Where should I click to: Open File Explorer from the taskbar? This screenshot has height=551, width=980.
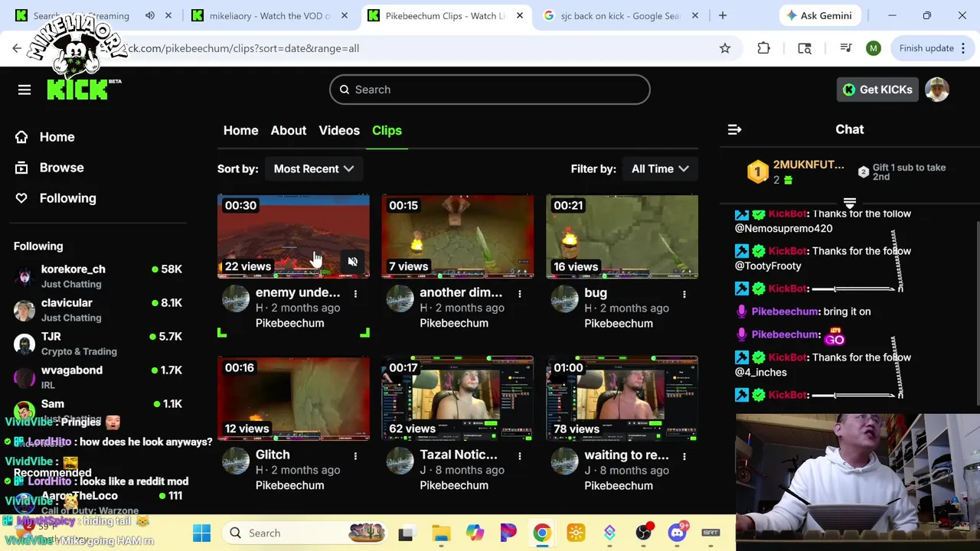(441, 533)
